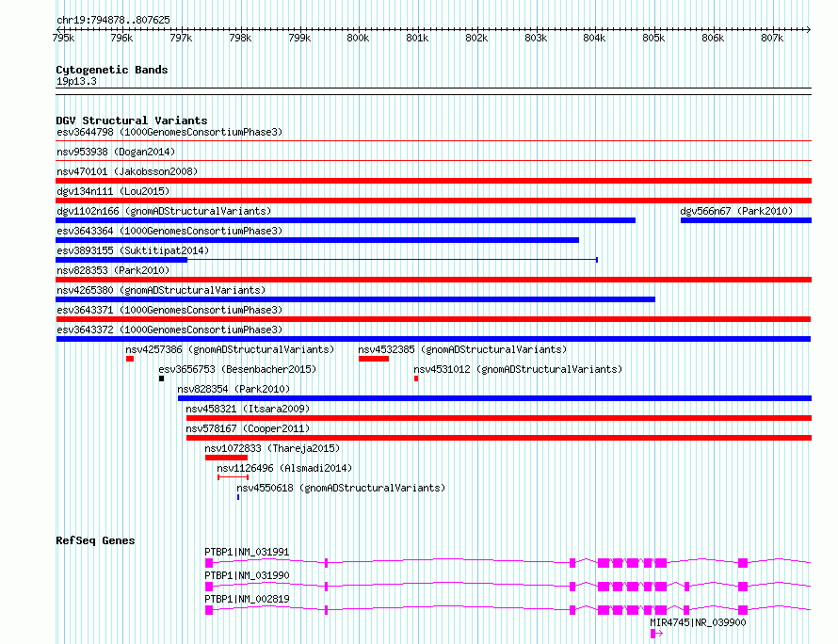Click the thick blue segment of esv3893155

coord(121,260)
